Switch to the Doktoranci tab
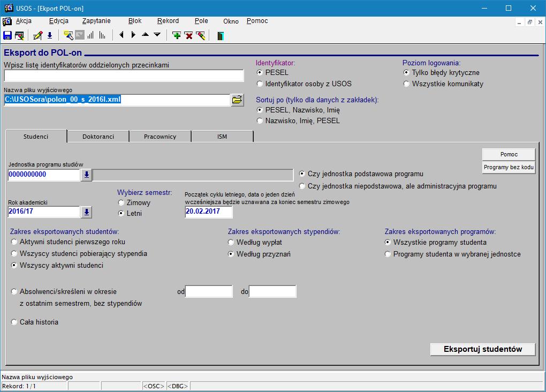546x392 pixels. pyautogui.click(x=98, y=137)
